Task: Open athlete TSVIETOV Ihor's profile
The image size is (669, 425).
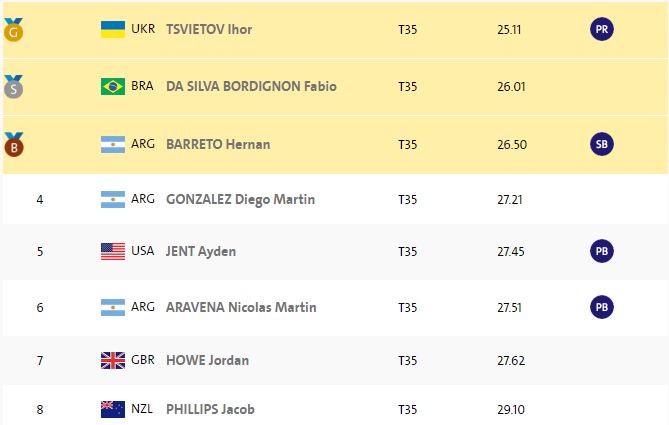Action: coord(208,29)
